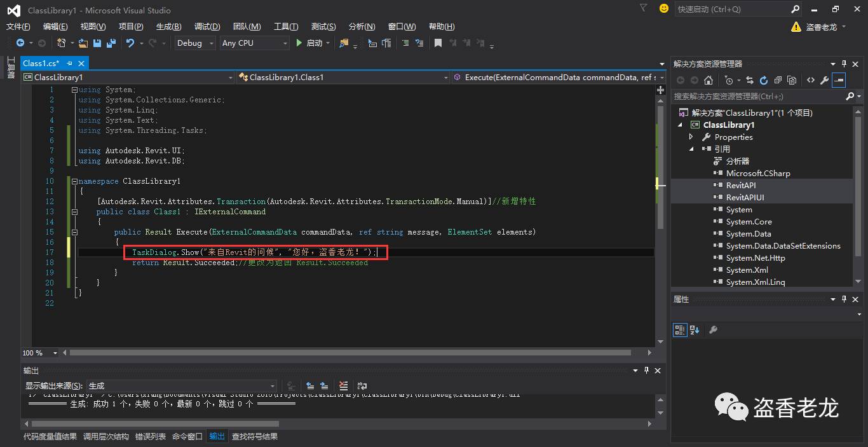Toggle auto-hide pin on Solution Explorer panel
The image size is (868, 447).
pos(844,64)
